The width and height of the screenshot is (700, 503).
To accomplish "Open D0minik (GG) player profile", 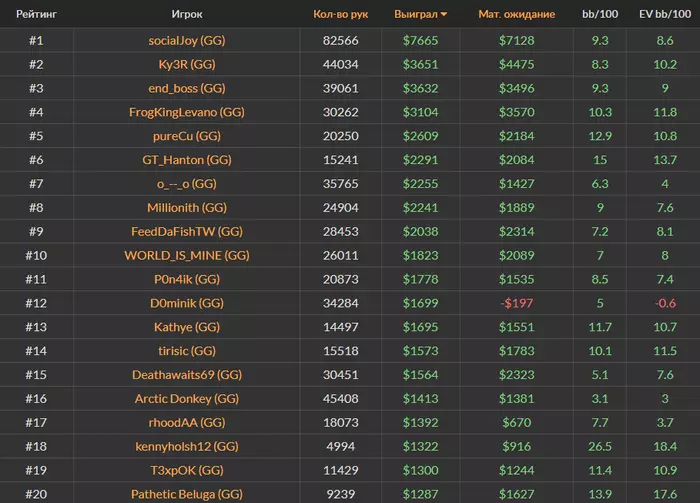I will pos(187,303).
